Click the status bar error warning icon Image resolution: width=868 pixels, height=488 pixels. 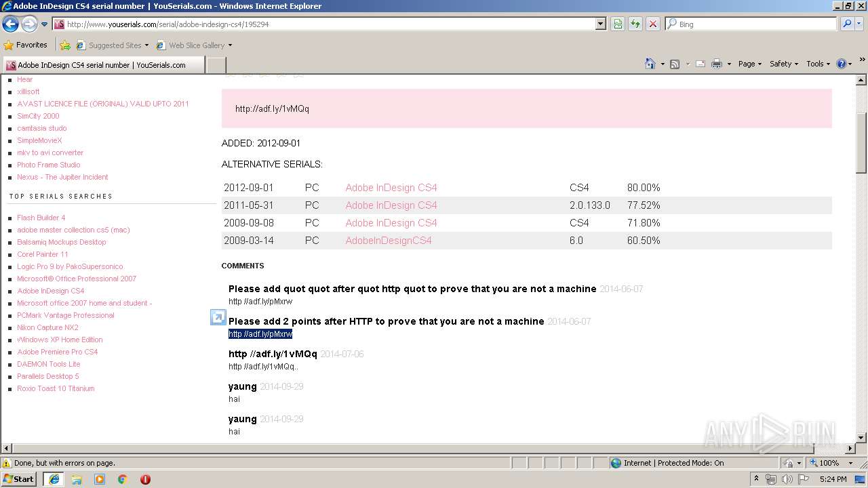pos(7,463)
